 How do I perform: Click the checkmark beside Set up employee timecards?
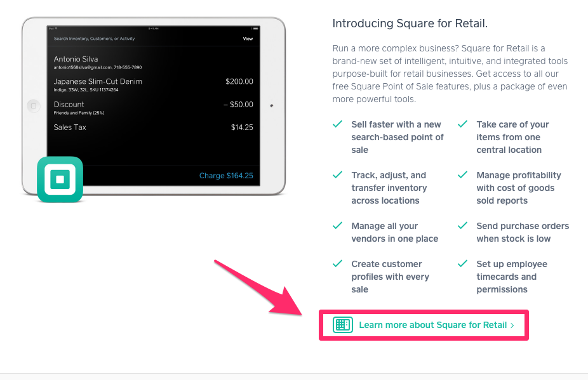pos(463,263)
